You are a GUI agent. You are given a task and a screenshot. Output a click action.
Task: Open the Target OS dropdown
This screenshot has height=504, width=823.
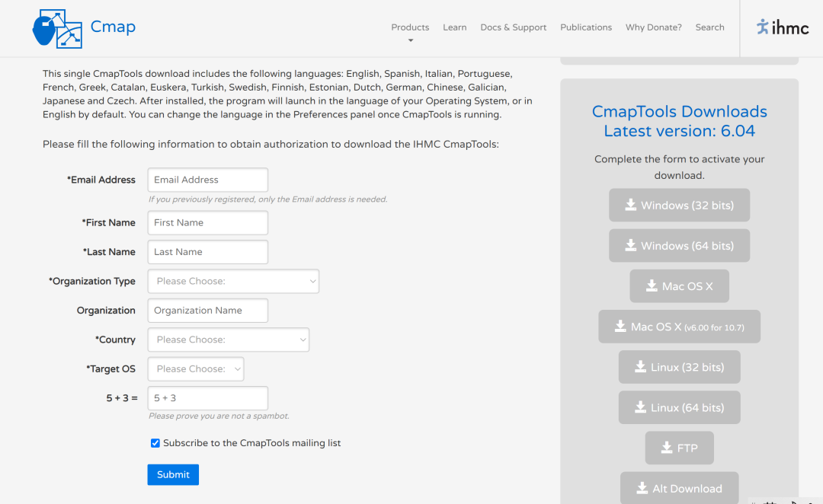(196, 369)
